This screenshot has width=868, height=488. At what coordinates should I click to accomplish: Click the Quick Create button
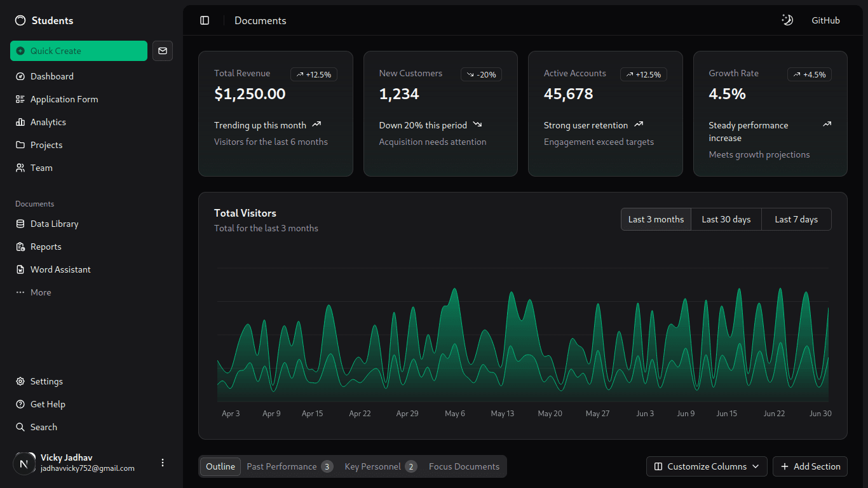(x=79, y=51)
